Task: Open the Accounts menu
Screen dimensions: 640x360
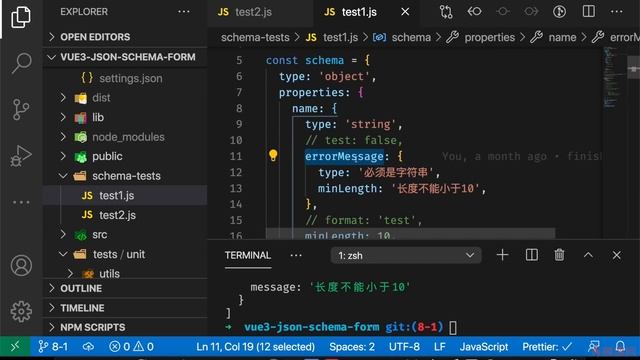Action: [21, 266]
